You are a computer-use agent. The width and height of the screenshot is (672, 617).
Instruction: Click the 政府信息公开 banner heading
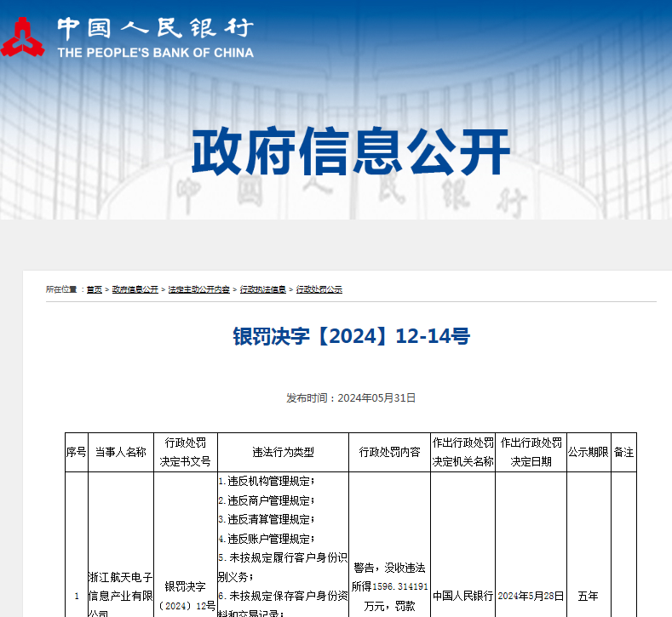[350, 152]
